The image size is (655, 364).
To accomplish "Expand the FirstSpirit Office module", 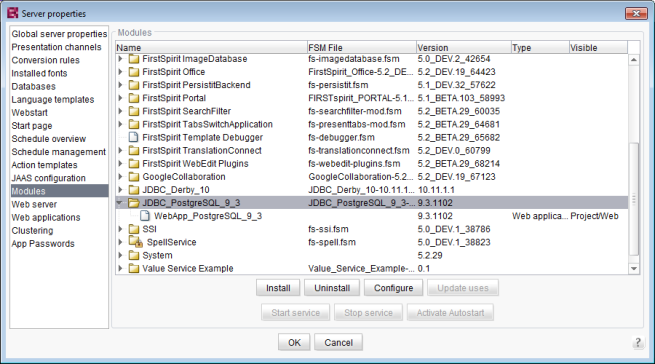I will click(121, 72).
